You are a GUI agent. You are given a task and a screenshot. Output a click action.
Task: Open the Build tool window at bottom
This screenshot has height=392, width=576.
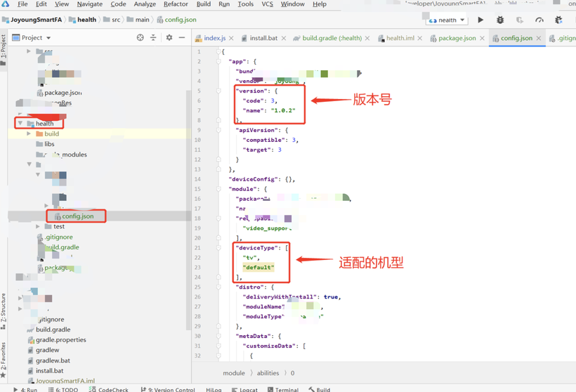[319, 389]
